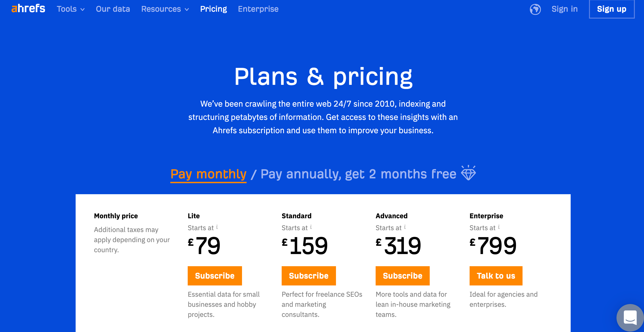Open the globe language selector
The height and width of the screenshot is (332, 644).
(535, 9)
